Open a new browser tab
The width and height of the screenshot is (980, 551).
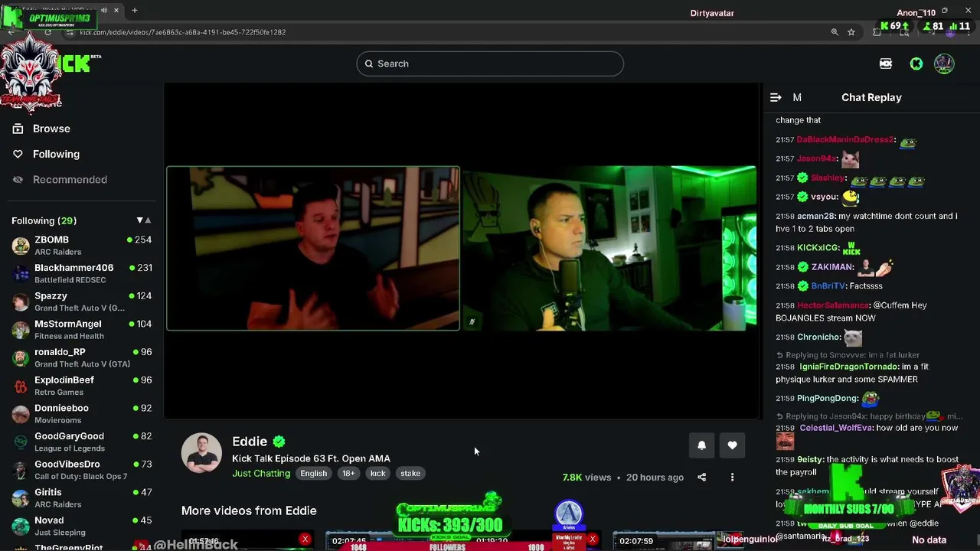(134, 11)
